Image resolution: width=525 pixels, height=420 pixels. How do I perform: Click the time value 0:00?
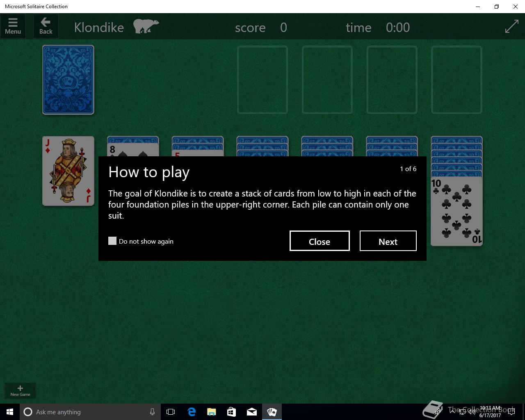click(398, 27)
